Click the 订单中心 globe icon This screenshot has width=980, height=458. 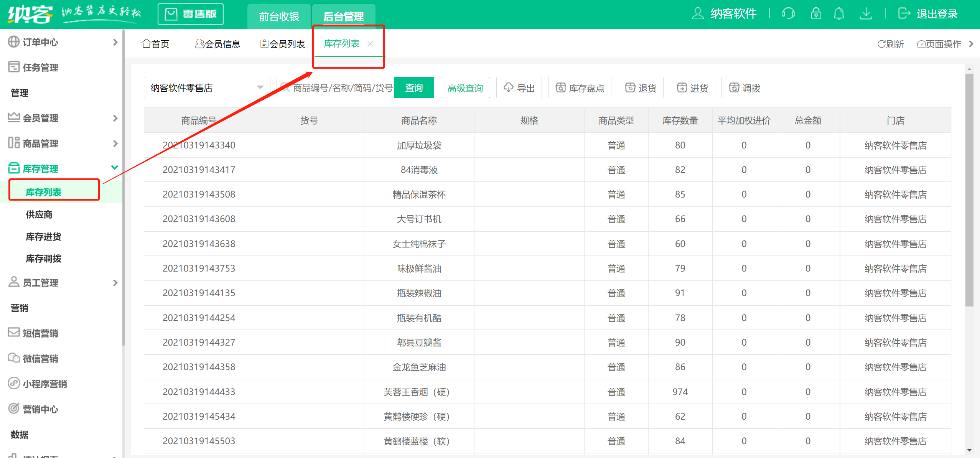pyautogui.click(x=13, y=42)
